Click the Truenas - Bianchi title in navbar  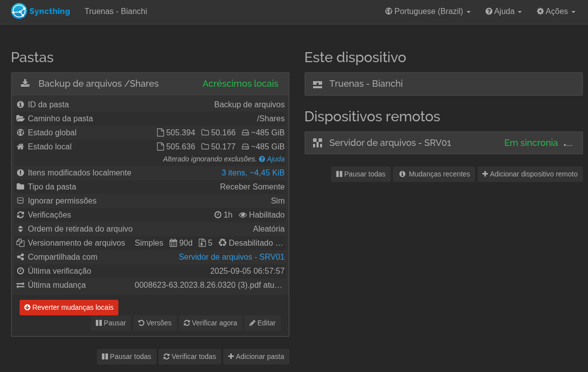[x=116, y=11]
